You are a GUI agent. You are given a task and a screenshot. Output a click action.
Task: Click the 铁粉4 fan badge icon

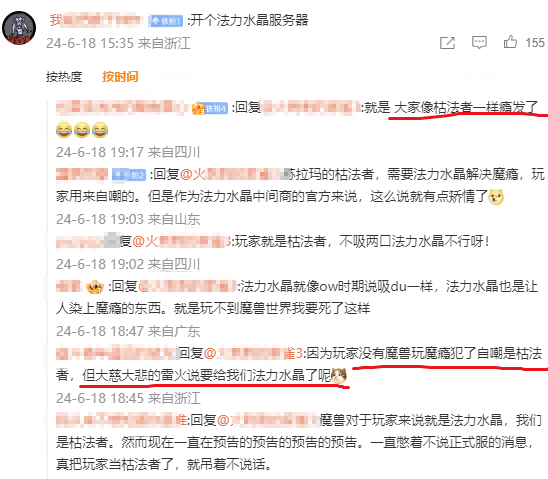pos(210,108)
